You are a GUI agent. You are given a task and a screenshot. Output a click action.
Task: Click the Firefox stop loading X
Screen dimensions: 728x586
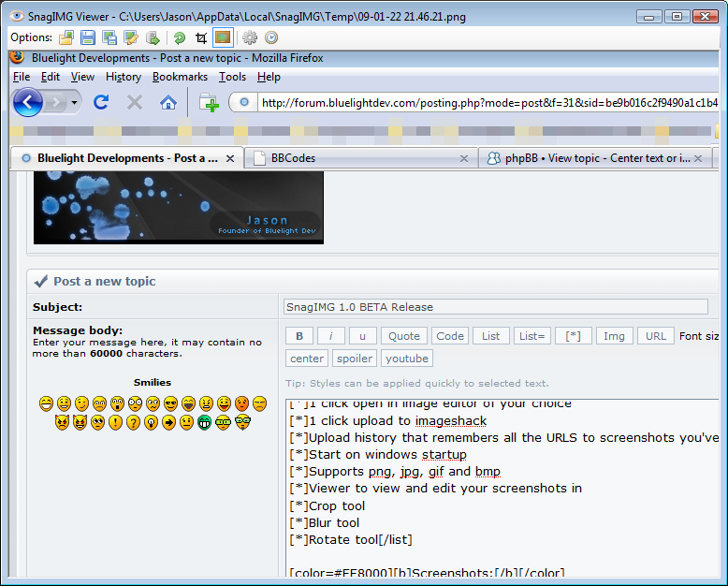click(x=135, y=102)
